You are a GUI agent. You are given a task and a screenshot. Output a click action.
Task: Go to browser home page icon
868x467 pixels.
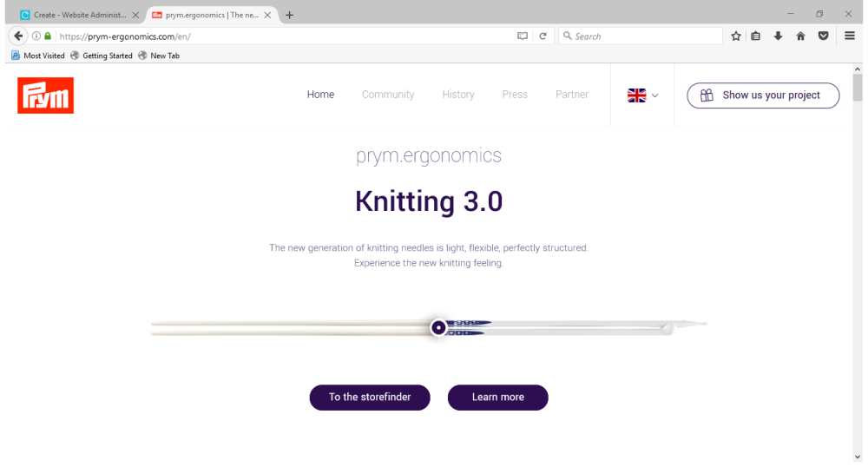(800, 36)
